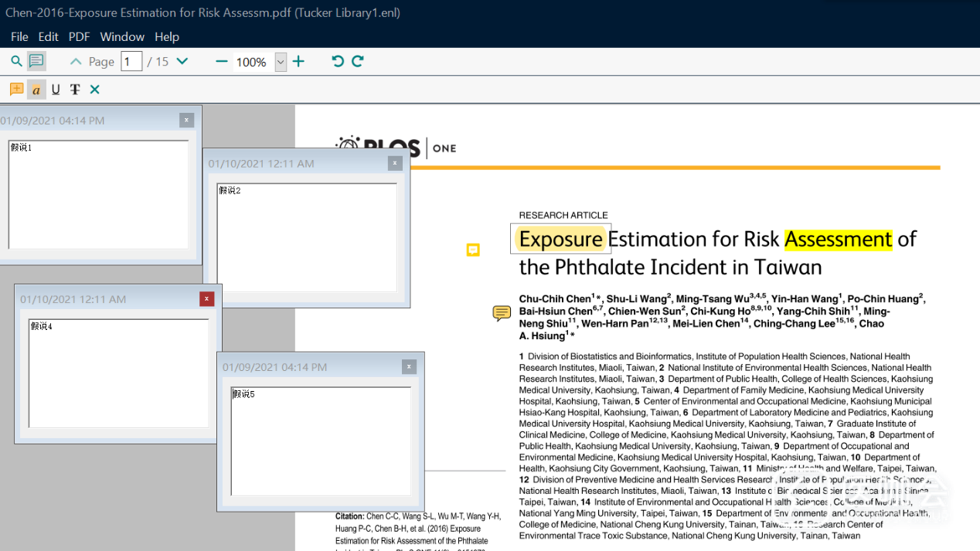
Task: Rotate page counterclockwise
Action: point(338,62)
